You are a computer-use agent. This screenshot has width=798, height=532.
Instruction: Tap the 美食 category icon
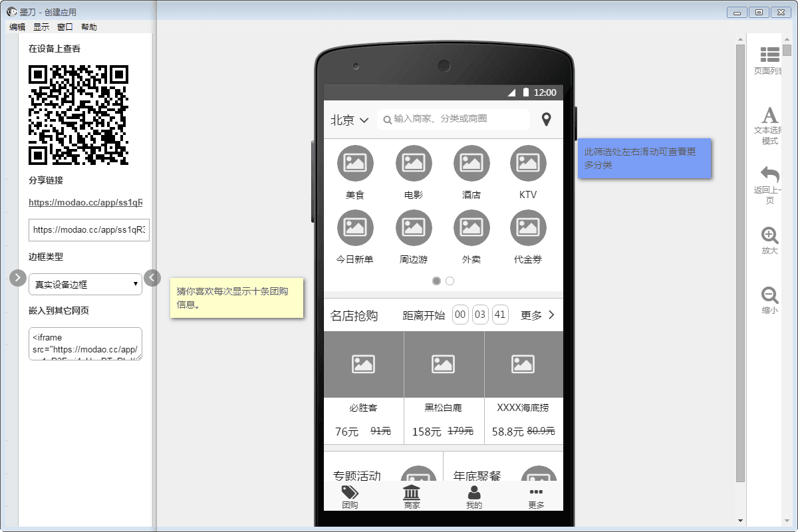[355, 163]
